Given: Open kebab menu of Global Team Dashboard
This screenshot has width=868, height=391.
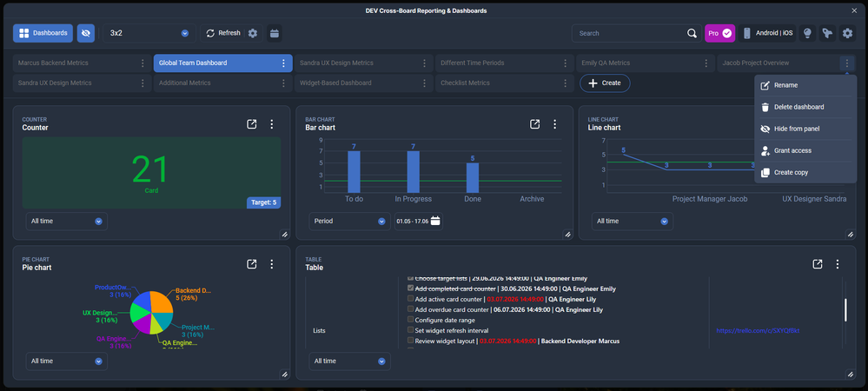Looking at the screenshot, I should 283,63.
